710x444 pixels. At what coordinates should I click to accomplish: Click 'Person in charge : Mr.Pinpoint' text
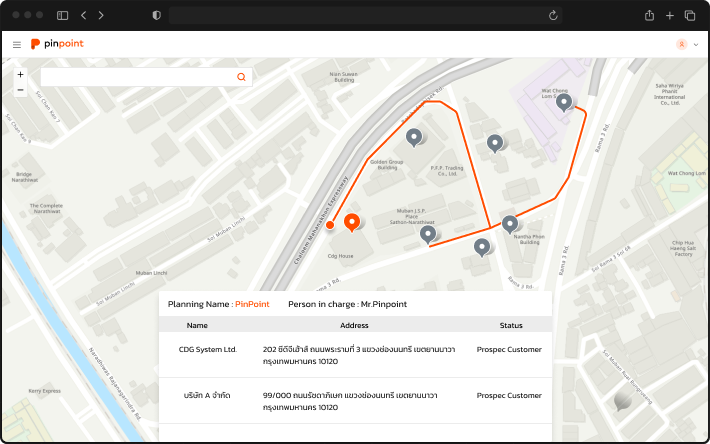(347, 304)
